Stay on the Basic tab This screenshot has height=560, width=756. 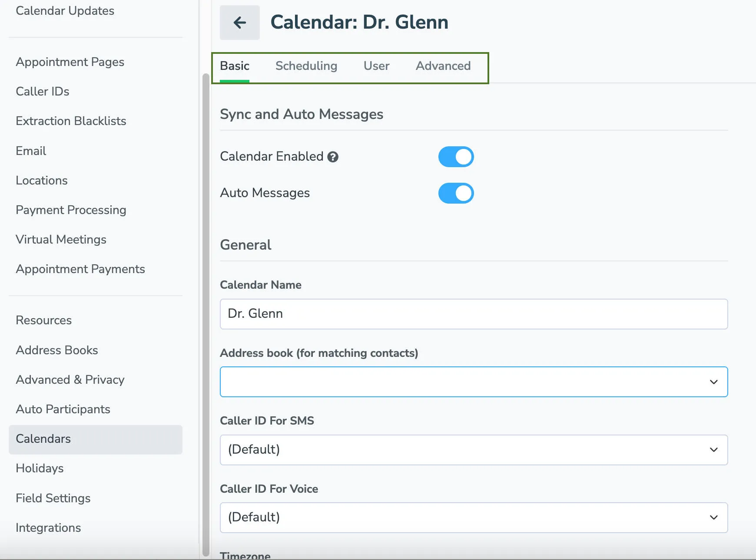click(234, 66)
